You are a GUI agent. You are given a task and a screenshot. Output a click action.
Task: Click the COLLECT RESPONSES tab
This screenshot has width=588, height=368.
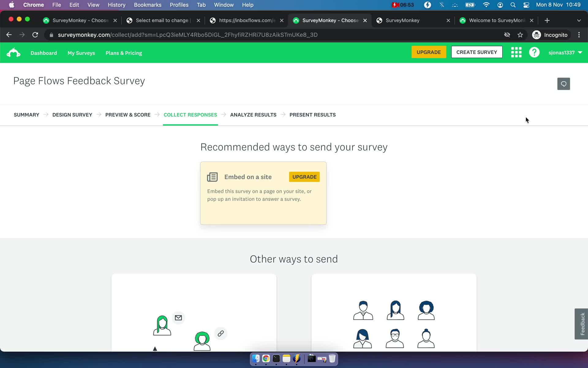[190, 115]
